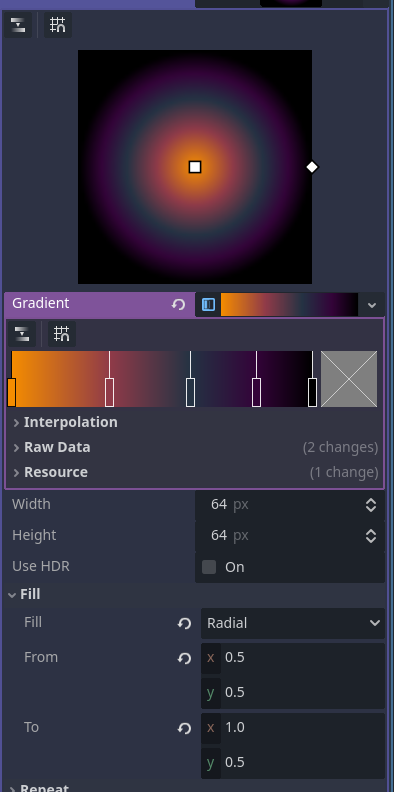Revert the From property

[x=184, y=658]
